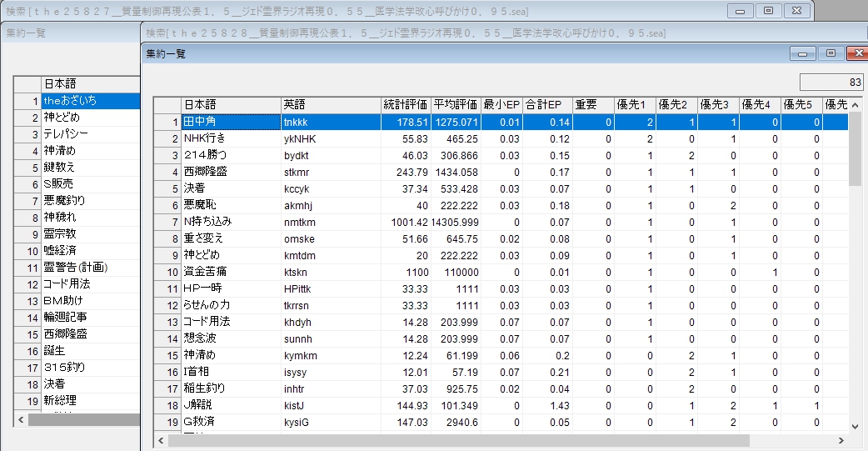Select the 田中角 row in the table
Viewport: 868px width, 451px height.
click(x=230, y=123)
